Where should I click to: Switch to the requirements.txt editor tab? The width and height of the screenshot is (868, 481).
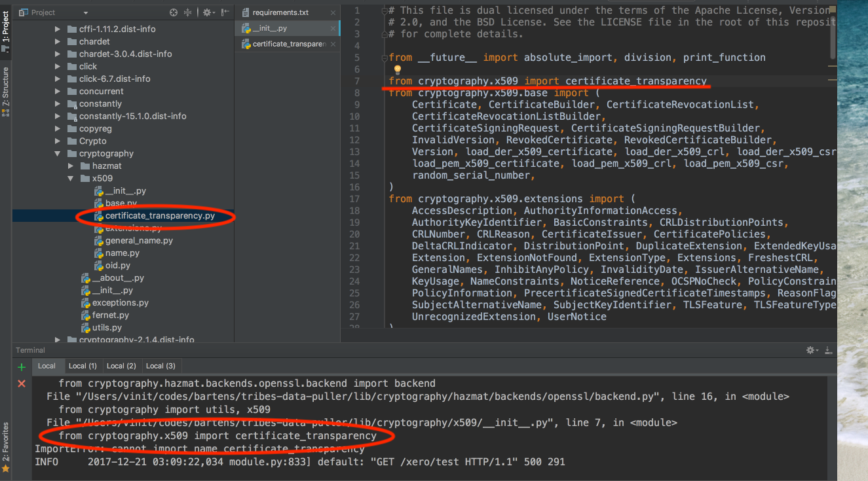pyautogui.click(x=288, y=12)
